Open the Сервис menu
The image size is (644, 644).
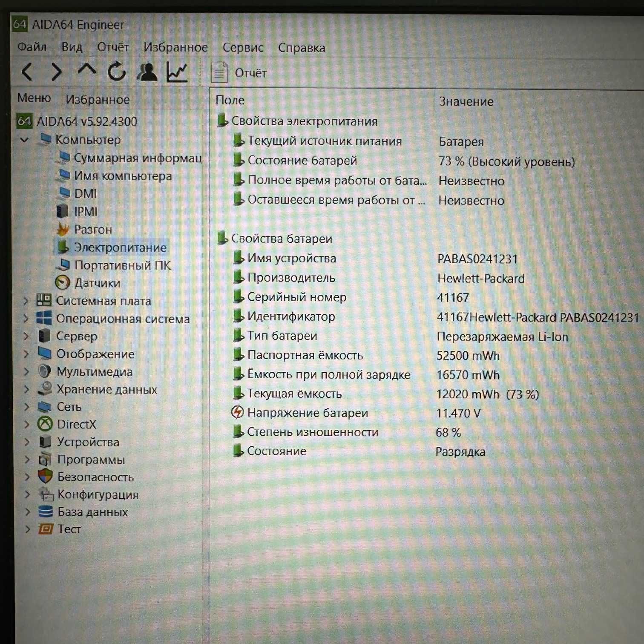tap(243, 48)
